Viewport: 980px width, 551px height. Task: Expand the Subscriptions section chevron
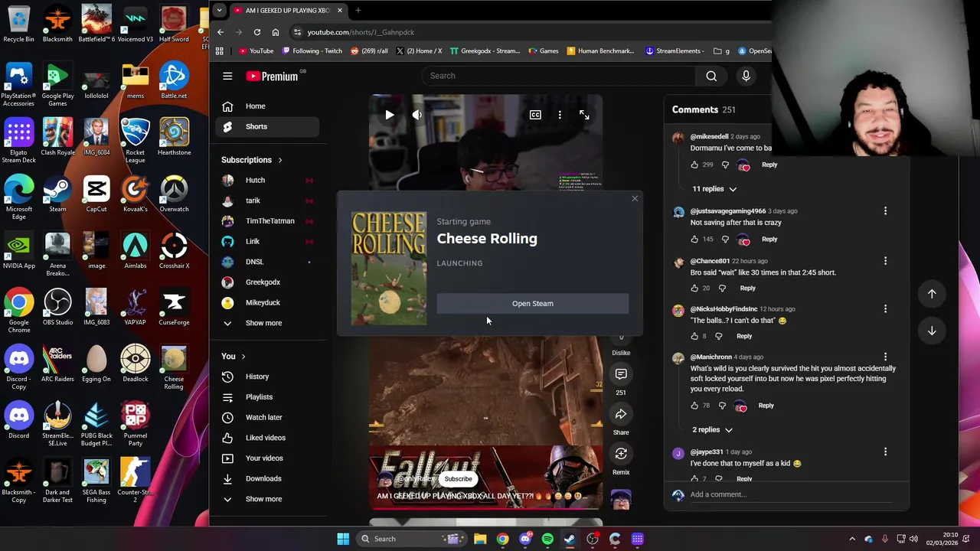[280, 160]
